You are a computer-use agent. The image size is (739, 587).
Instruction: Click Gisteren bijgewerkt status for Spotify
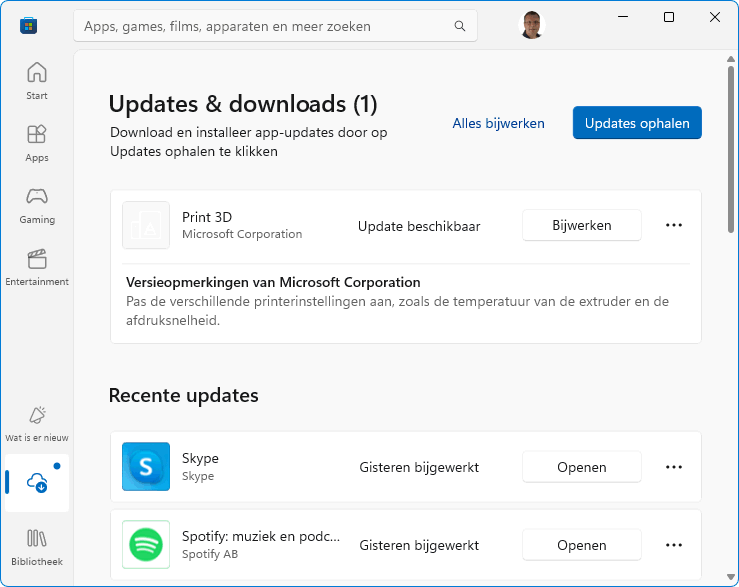(419, 545)
